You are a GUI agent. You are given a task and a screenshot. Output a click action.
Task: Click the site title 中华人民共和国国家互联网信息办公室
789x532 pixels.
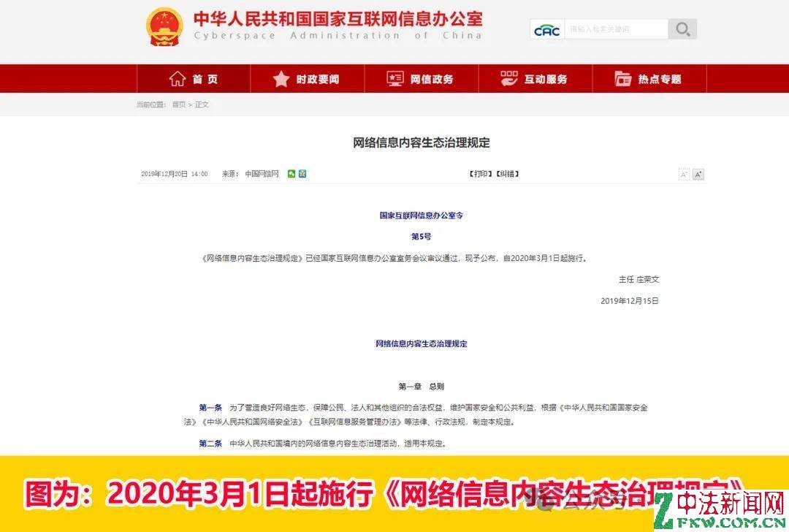point(338,19)
